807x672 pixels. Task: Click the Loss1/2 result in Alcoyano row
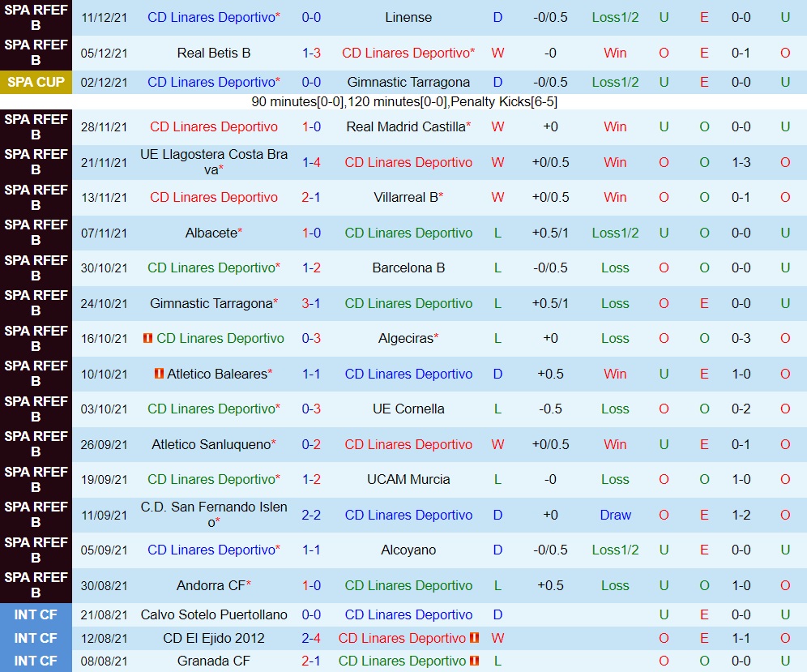coord(615,550)
